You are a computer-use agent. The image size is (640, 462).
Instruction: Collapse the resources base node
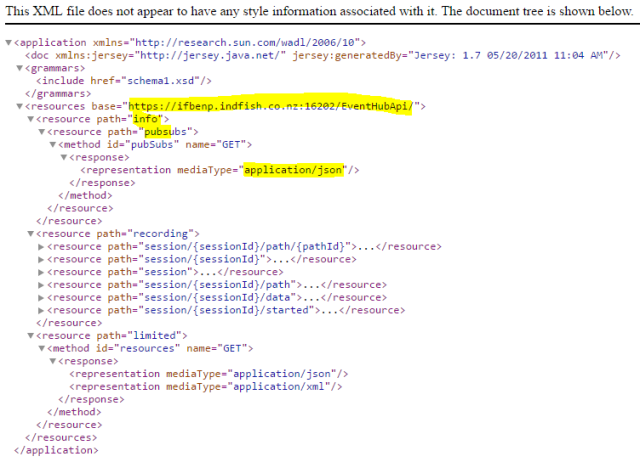point(20,106)
